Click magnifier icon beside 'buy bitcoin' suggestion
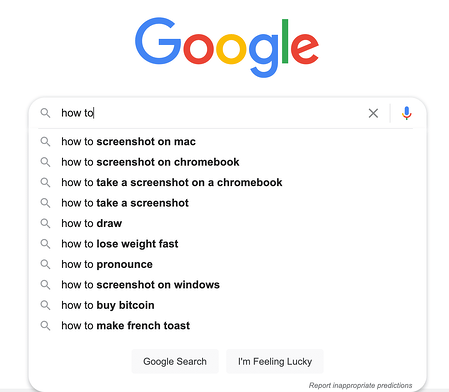The height and width of the screenshot is (392, 449). [45, 305]
